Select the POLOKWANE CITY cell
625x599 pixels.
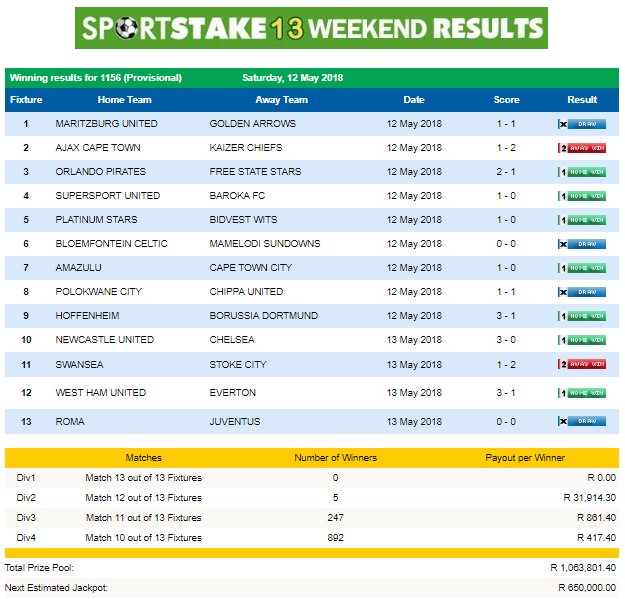[98, 292]
